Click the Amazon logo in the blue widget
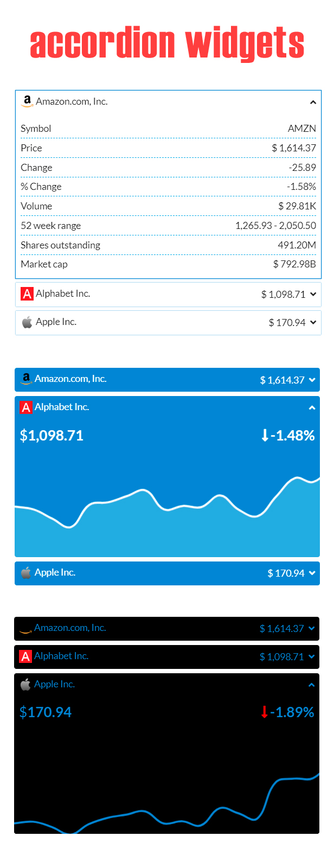Screen dimensions: 334x868 (x=26, y=379)
